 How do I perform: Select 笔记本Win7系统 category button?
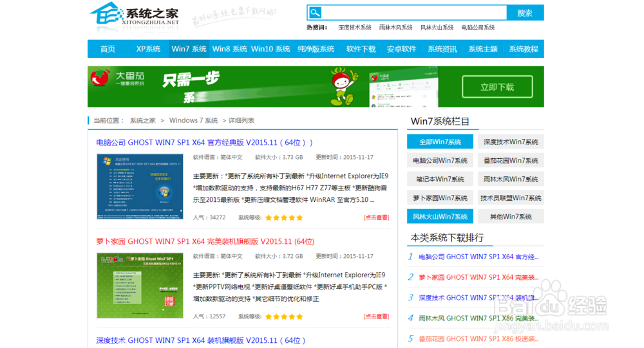(440, 179)
